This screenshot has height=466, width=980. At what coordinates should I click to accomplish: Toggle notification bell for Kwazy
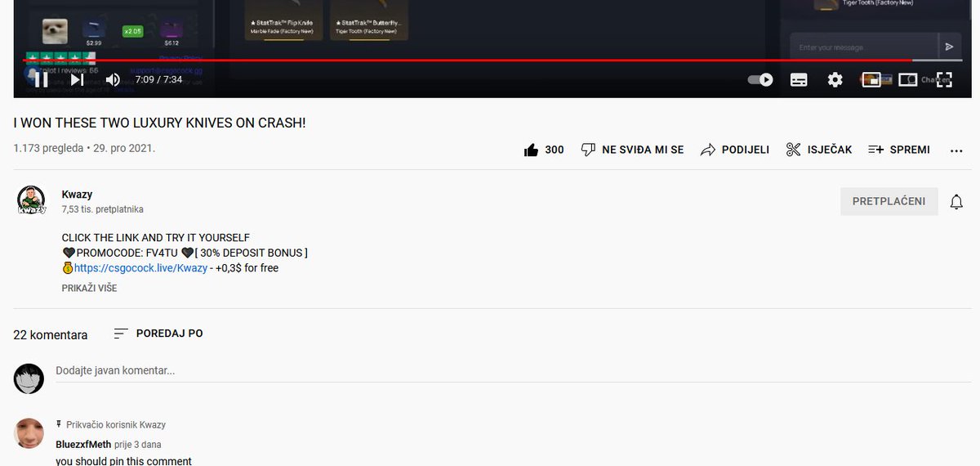click(x=956, y=201)
